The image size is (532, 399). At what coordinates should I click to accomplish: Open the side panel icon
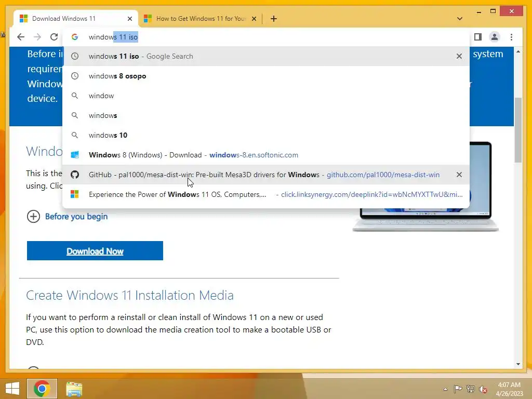tap(478, 37)
